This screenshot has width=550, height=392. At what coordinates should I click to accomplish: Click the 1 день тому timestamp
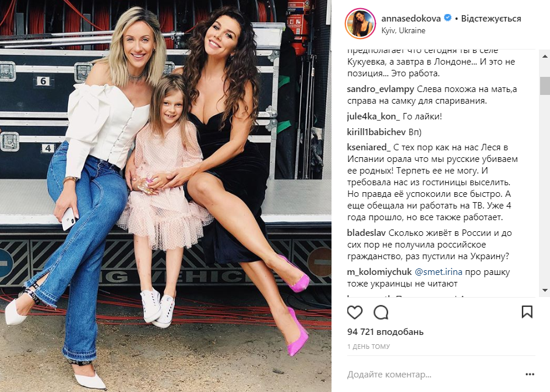(368, 347)
